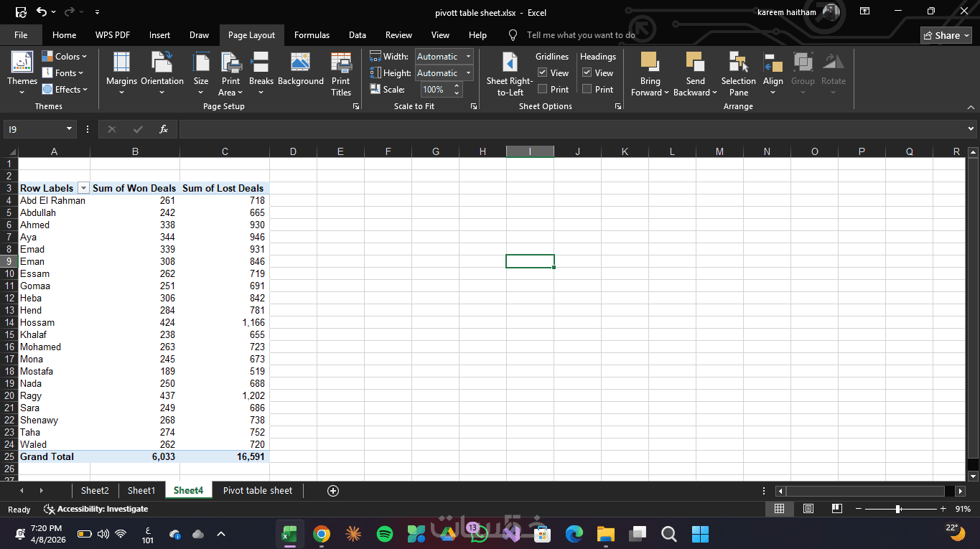Open the Selection Pane icon
The image size is (980, 549).
click(x=738, y=62)
